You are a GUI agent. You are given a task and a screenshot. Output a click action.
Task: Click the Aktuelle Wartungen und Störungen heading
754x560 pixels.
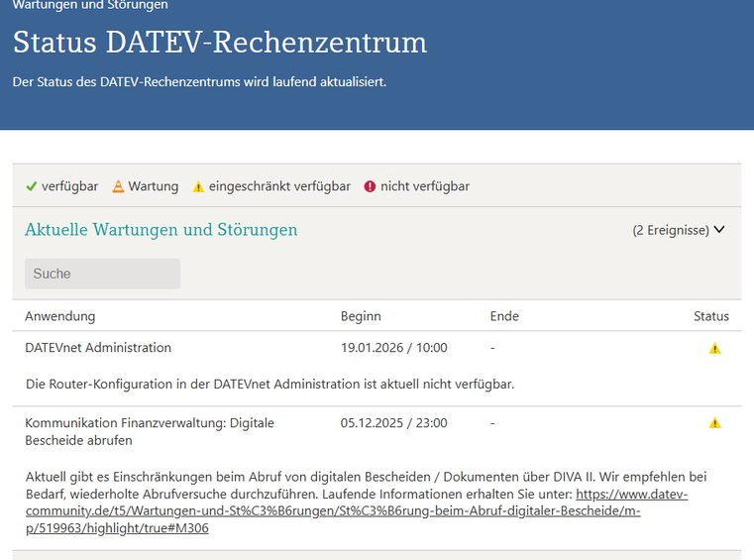click(x=162, y=230)
